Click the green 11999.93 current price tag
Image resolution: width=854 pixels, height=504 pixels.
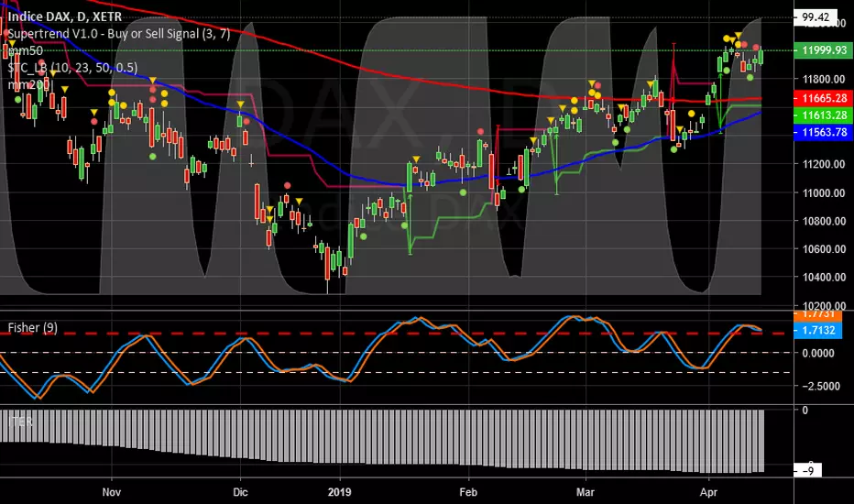(x=824, y=50)
